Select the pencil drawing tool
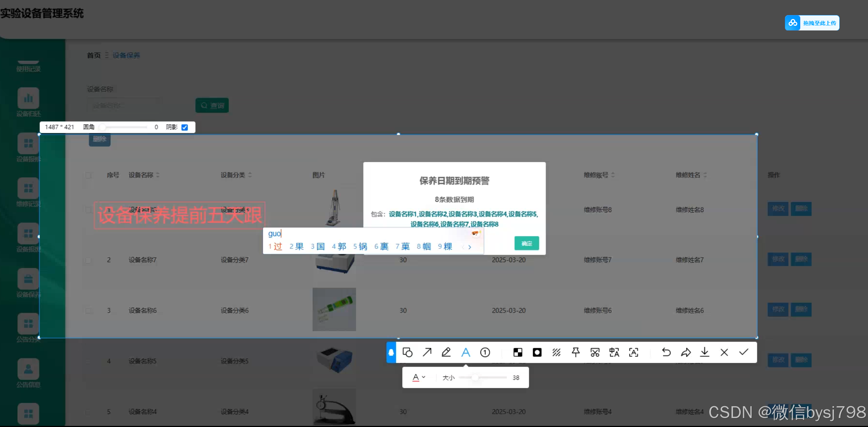Viewport: 868px width, 427px height. 446,352
